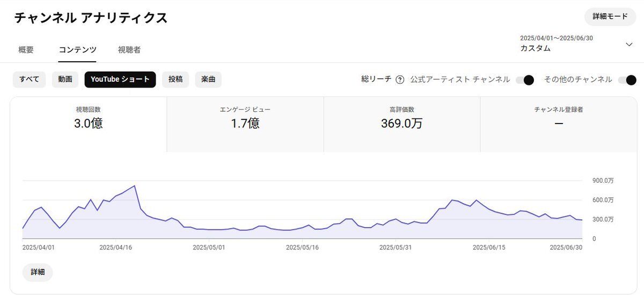Screen dimensions: 644x295
Task: Click the 総リーチ label text
Action: coord(376,80)
